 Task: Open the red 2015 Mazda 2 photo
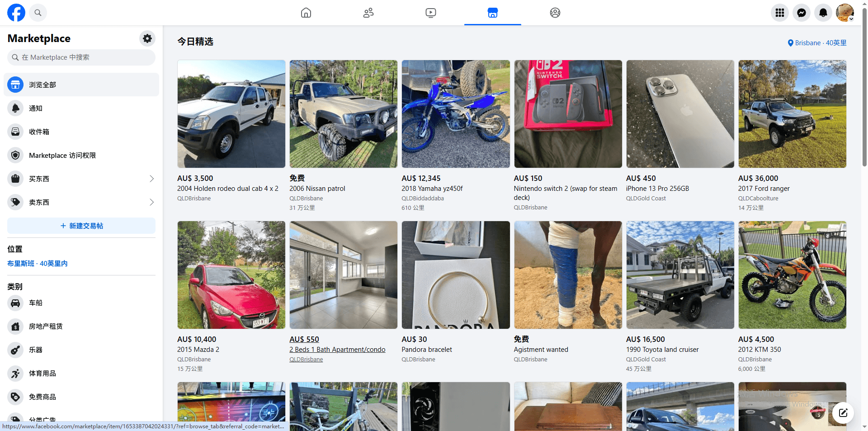click(x=231, y=275)
